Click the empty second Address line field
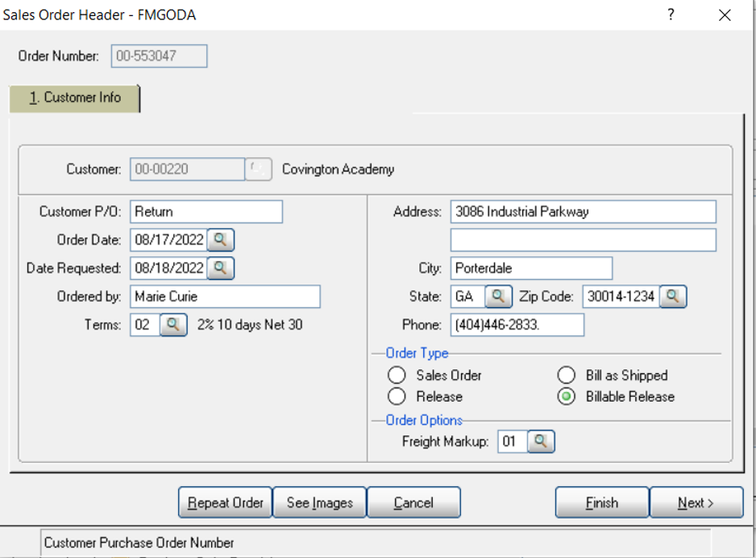Viewport: 756px width, 558px height. click(x=584, y=239)
